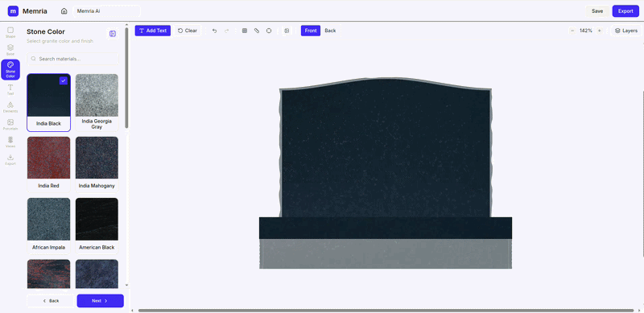
Task: Save the design
Action: coord(597,11)
